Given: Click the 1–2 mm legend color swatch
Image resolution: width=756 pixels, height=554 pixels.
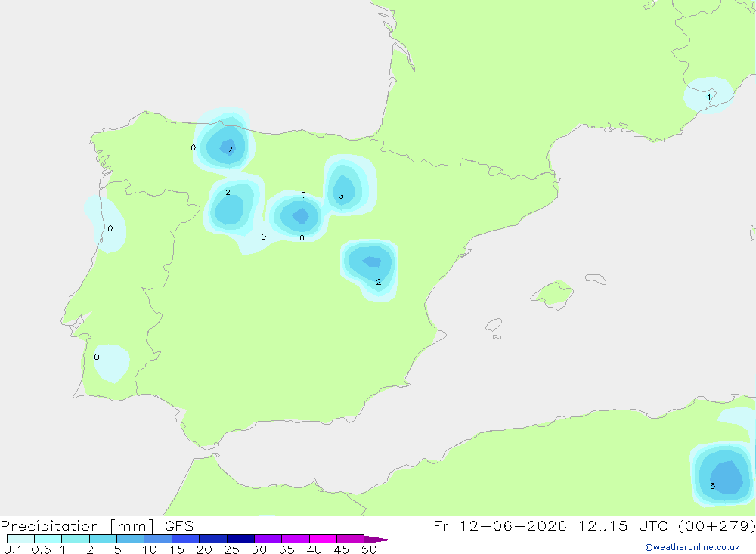Looking at the screenshot, I should [x=75, y=539].
